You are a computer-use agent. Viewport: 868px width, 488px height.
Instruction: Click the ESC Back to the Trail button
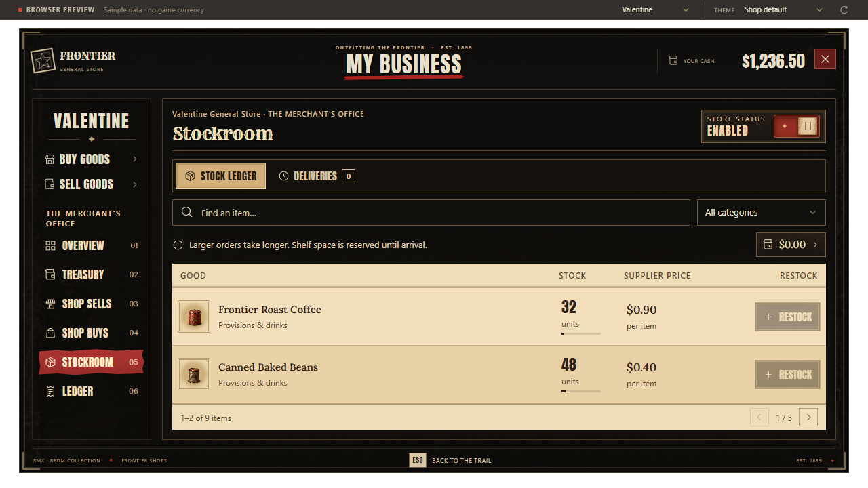(451, 460)
